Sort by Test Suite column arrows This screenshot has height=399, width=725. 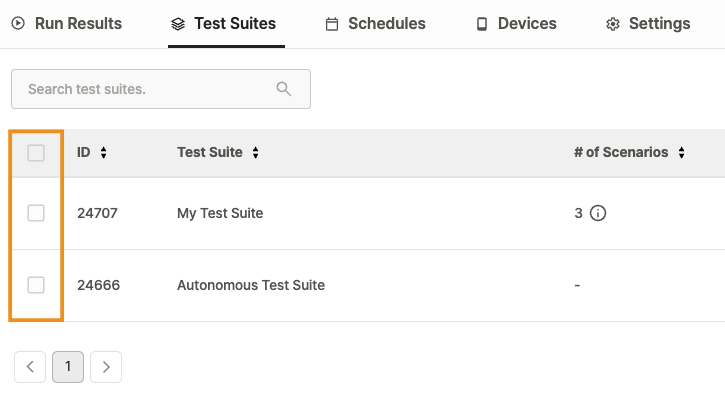[256, 153]
